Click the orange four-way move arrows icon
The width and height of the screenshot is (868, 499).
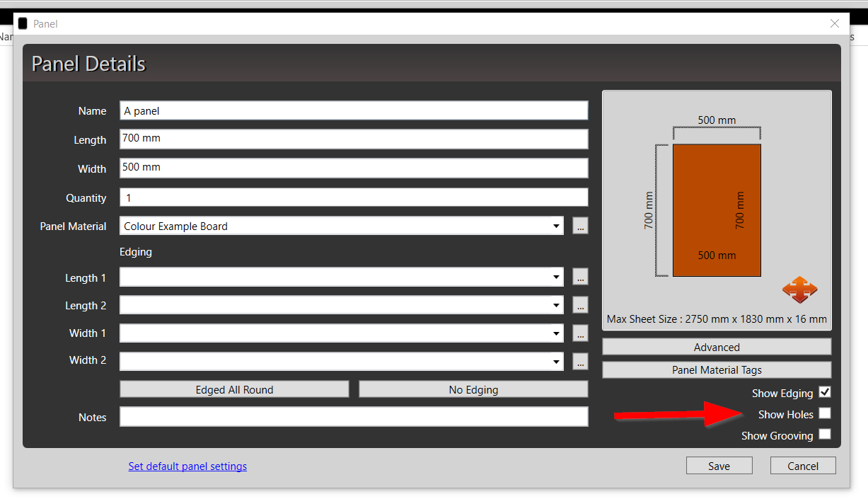click(x=799, y=290)
